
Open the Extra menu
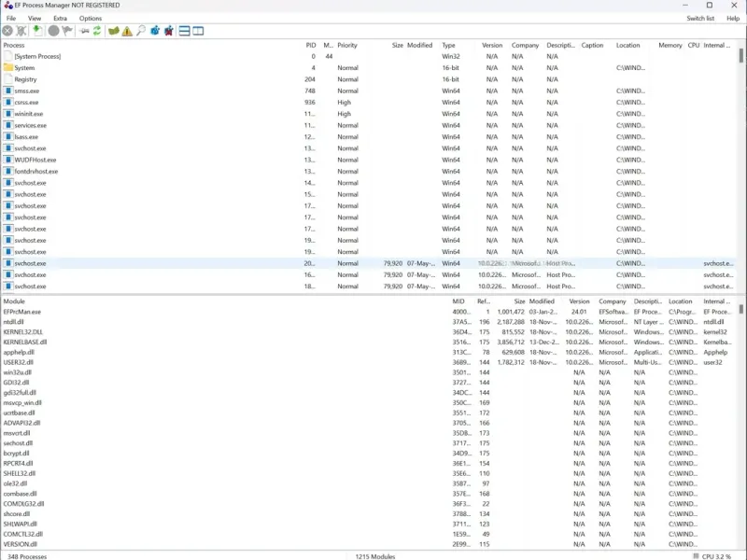tap(60, 18)
